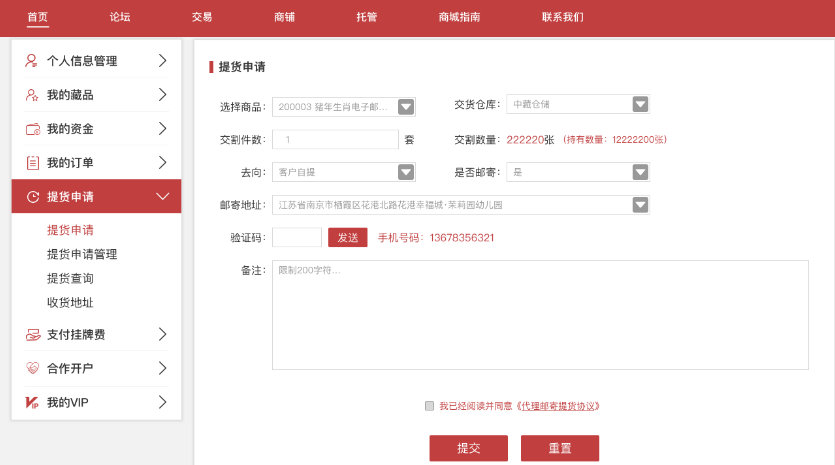
Task: Open 联系我们 in top navigation
Action: (x=563, y=17)
